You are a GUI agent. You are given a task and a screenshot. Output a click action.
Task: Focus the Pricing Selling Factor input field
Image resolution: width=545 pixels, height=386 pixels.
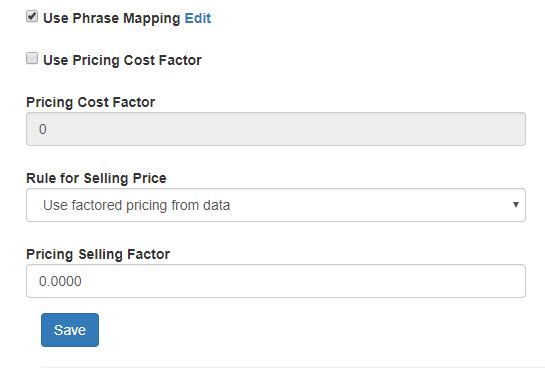276,281
